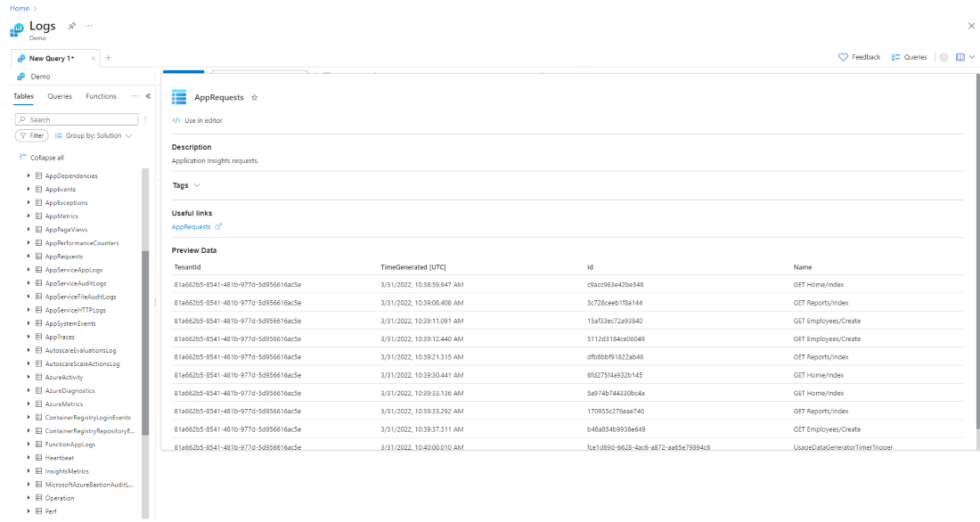Screen dimensions: 980x522
Task: Expand the AzureDiagnostics table node
Action: 29,391
